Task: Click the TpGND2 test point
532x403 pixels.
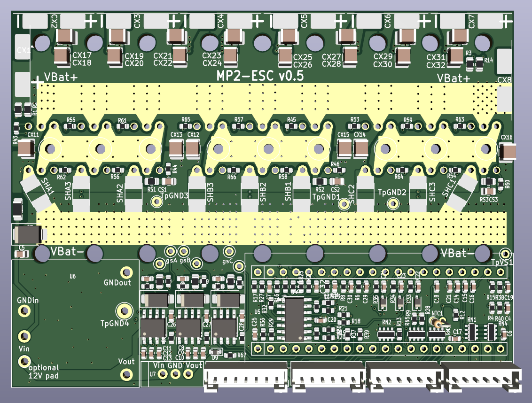Action: coord(392,203)
